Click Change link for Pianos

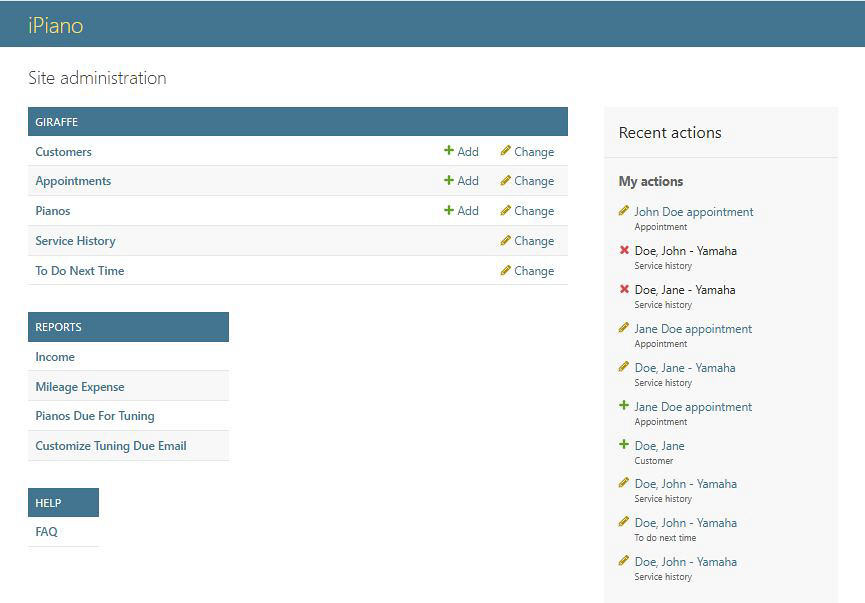(x=534, y=211)
